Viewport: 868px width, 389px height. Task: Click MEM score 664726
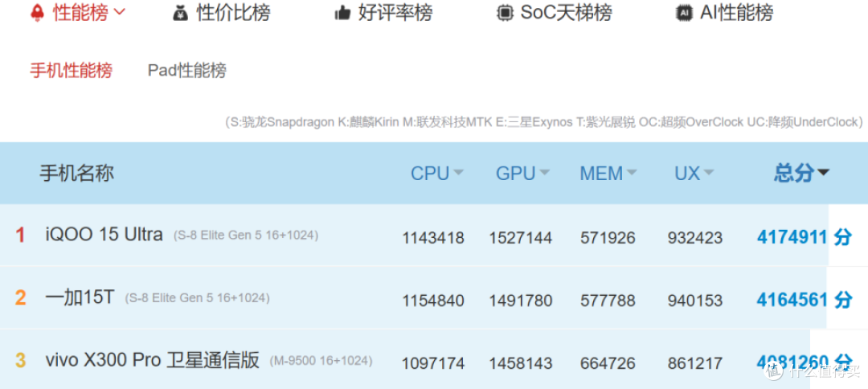coord(608,363)
